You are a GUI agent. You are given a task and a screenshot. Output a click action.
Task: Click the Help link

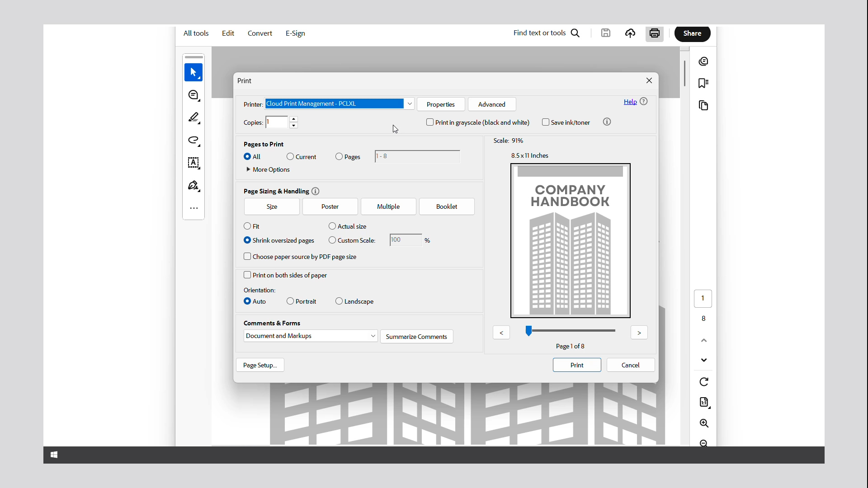tap(630, 102)
